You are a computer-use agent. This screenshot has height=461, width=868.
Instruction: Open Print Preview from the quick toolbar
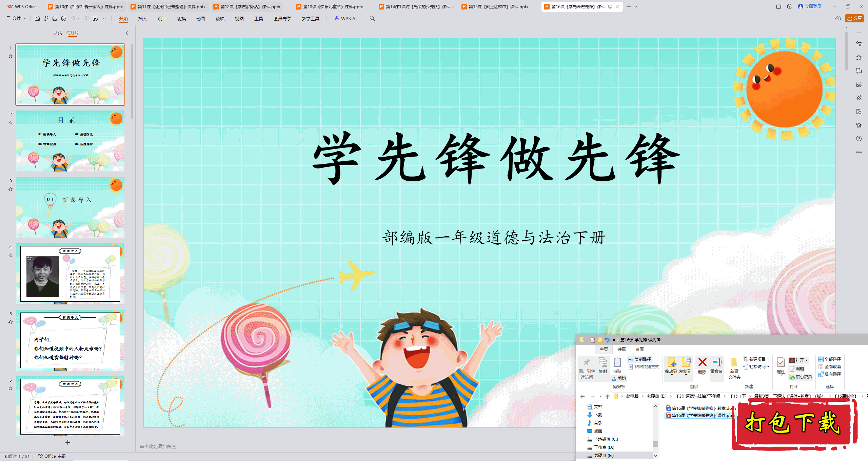[x=64, y=18]
